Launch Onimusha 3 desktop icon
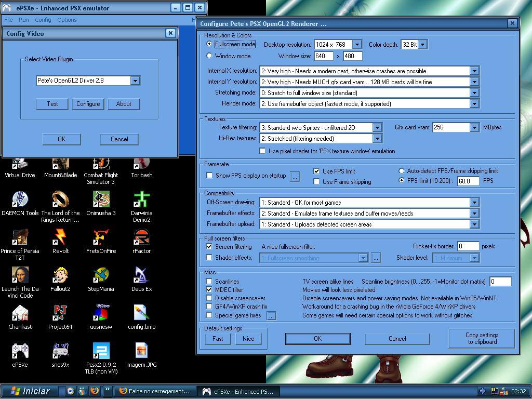532x399 pixels. (101, 204)
